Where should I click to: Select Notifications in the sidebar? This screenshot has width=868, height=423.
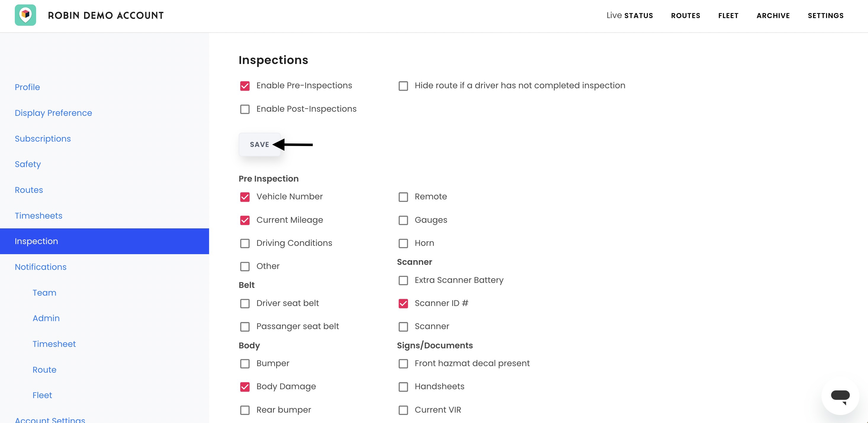[41, 267]
